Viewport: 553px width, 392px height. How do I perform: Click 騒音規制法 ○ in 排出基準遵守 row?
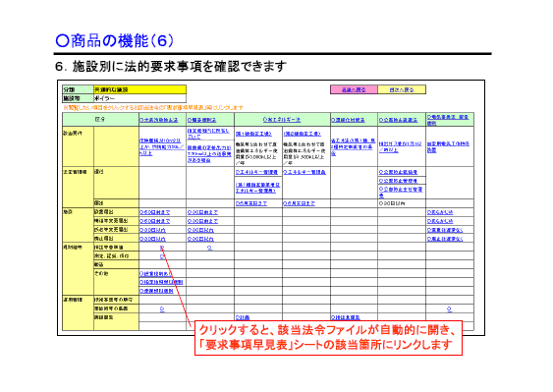(x=210, y=248)
